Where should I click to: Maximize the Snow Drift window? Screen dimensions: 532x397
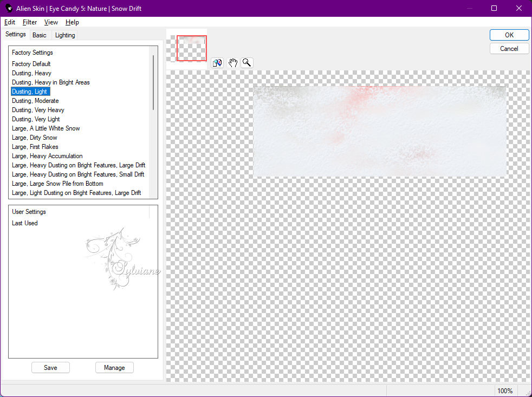pyautogui.click(x=494, y=8)
